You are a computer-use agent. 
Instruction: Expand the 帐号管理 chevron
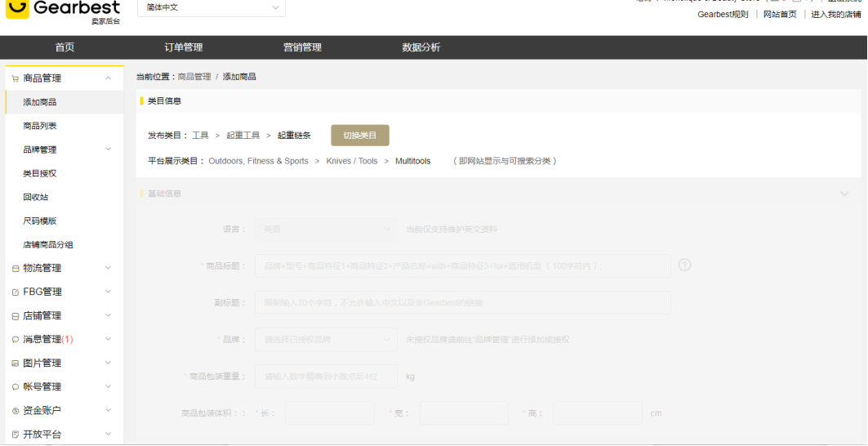pyautogui.click(x=108, y=386)
